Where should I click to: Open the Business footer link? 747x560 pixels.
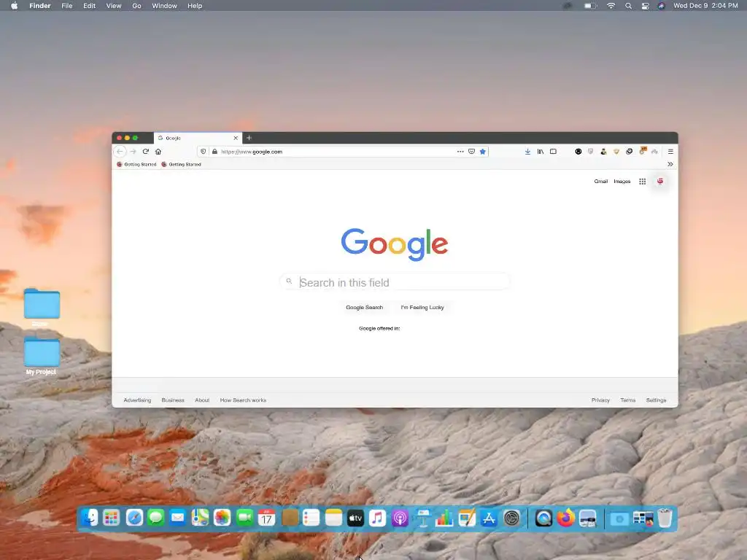(172, 400)
